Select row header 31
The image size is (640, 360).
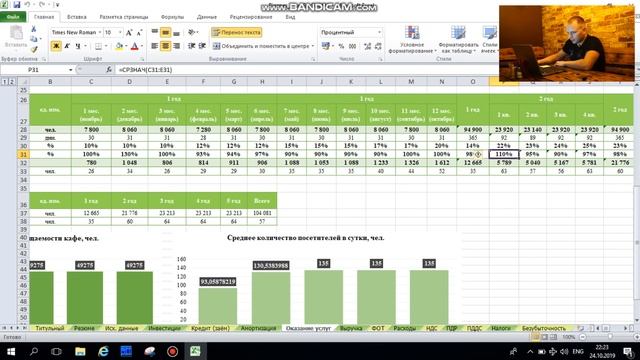coord(23,154)
